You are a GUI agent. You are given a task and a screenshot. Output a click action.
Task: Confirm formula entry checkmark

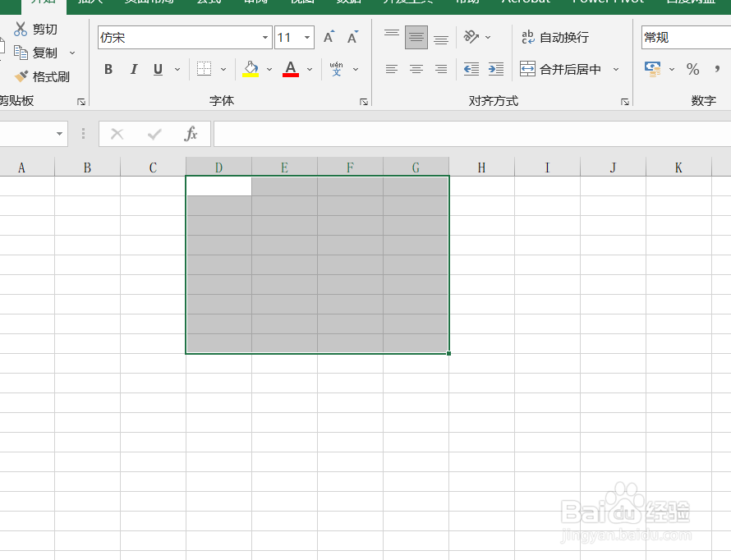tap(154, 134)
